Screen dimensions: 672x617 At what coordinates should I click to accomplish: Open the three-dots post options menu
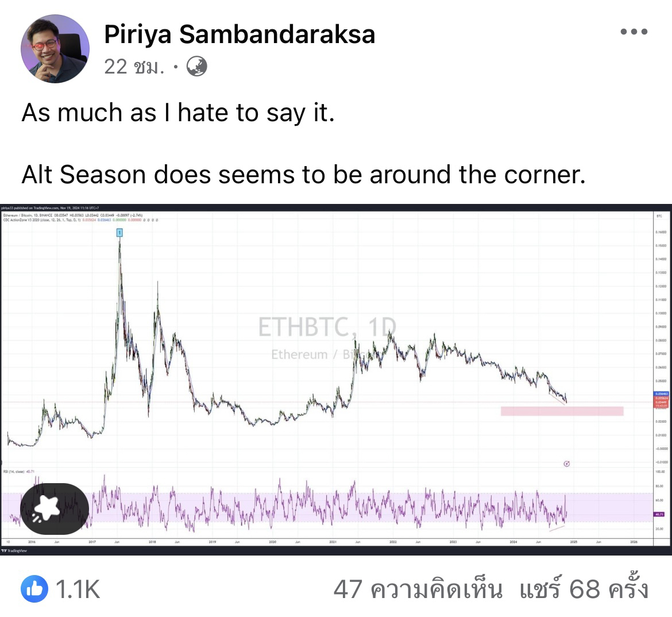[x=634, y=32]
